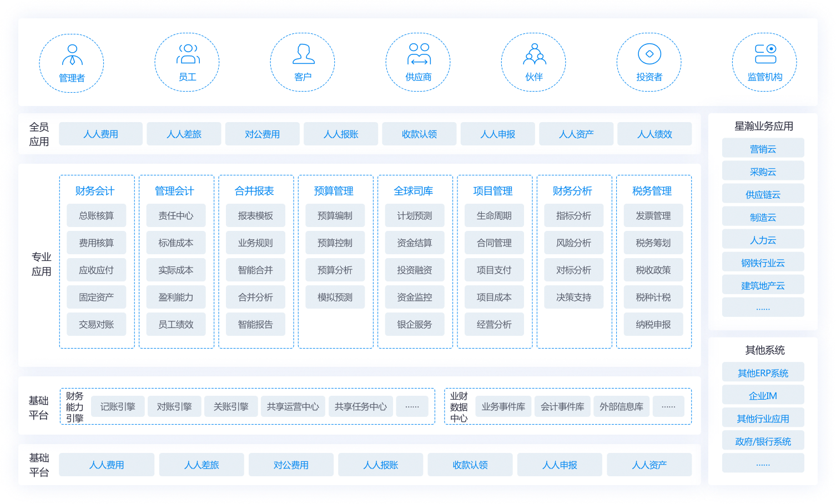Open the 供应商 (supplier) icon
The height and width of the screenshot is (504, 836).
[x=419, y=54]
